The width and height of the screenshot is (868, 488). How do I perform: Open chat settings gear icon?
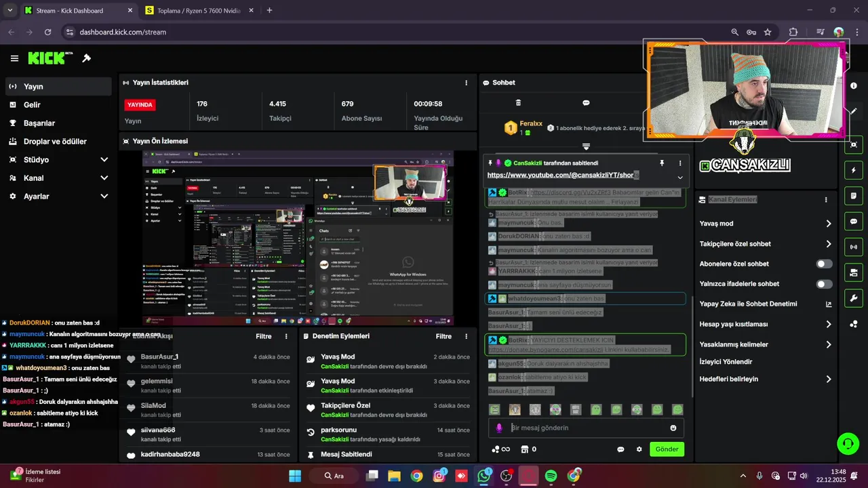pos(639,449)
